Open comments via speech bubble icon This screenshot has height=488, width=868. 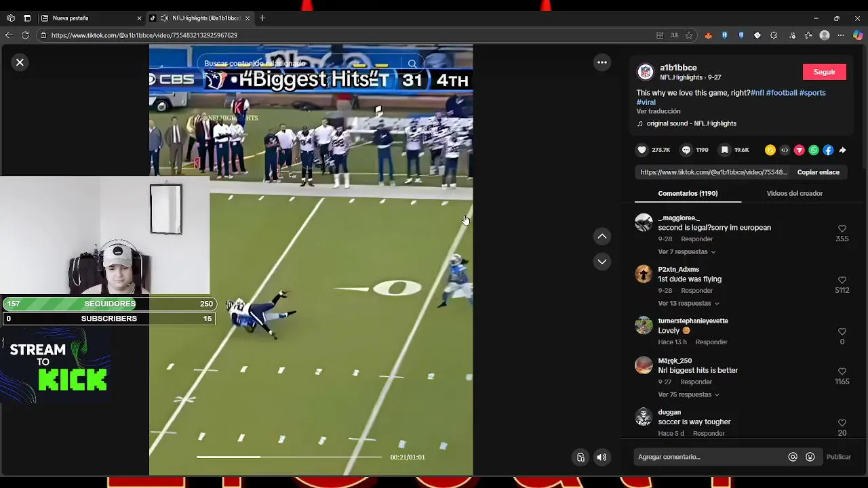tap(686, 150)
